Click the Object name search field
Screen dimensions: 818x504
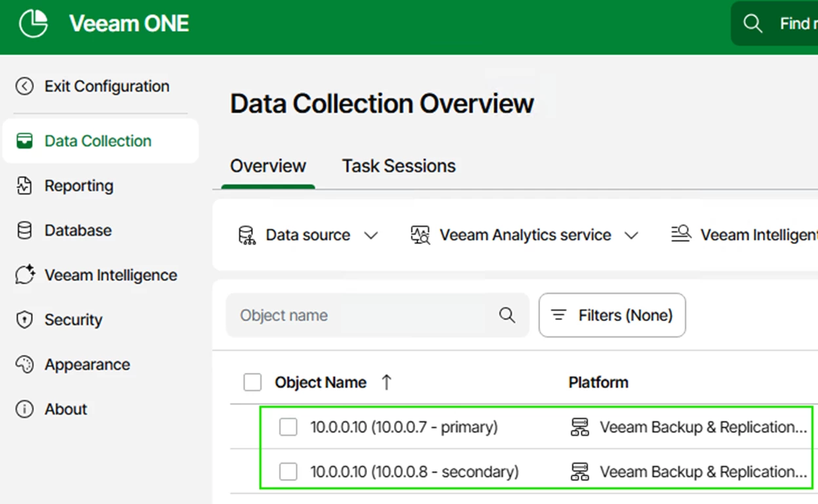tap(364, 315)
